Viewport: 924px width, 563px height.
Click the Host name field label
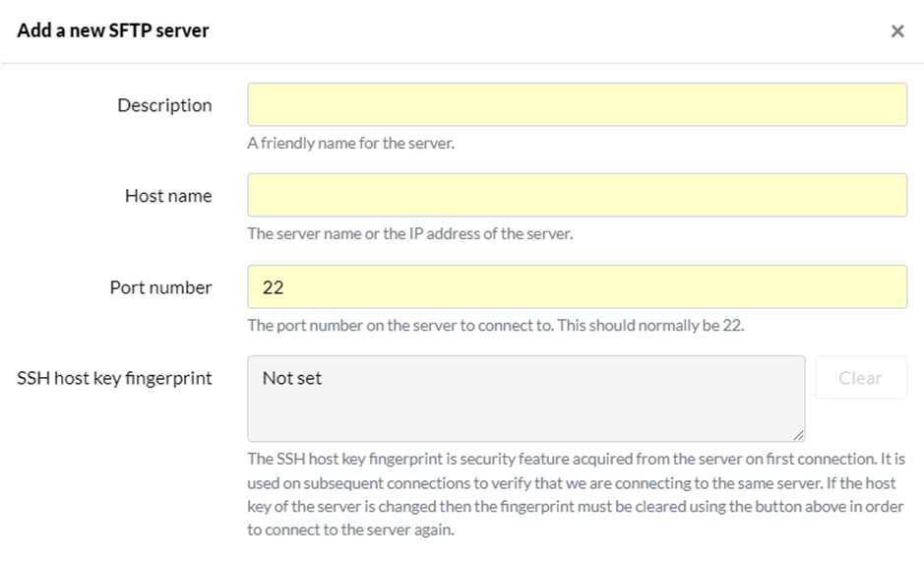(168, 196)
